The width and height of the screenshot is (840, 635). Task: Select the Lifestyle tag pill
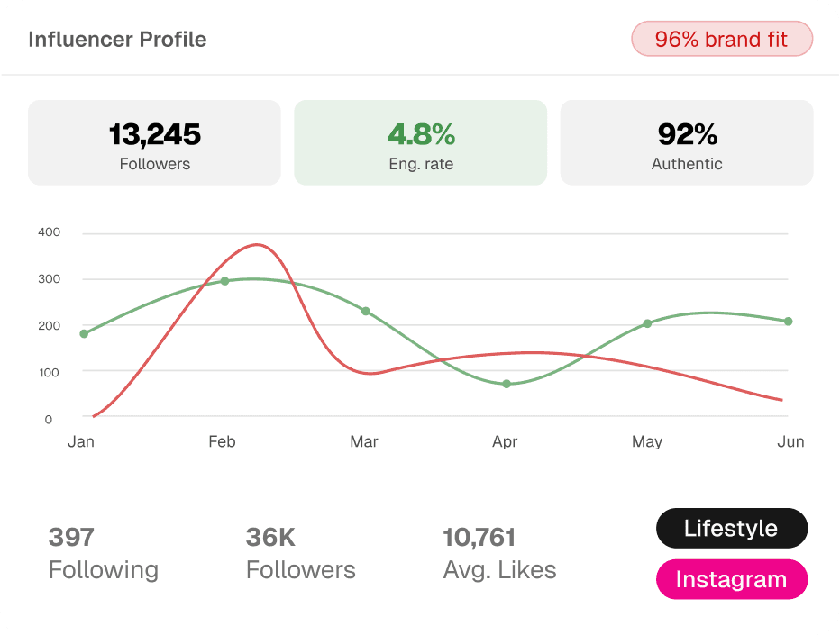coord(732,528)
